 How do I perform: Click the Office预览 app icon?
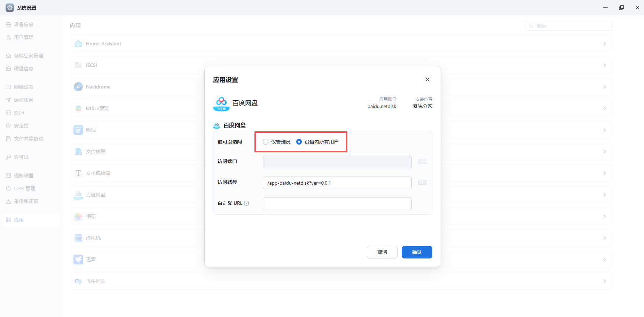point(78,108)
